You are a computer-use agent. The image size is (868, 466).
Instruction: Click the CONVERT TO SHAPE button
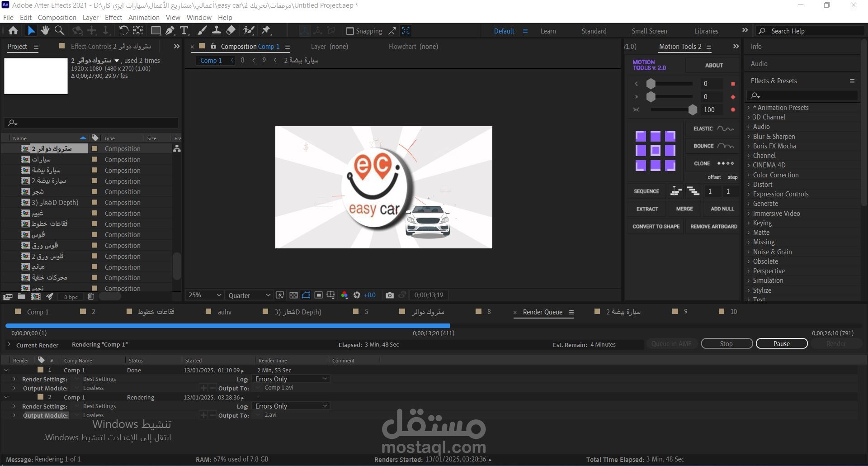pyautogui.click(x=656, y=227)
